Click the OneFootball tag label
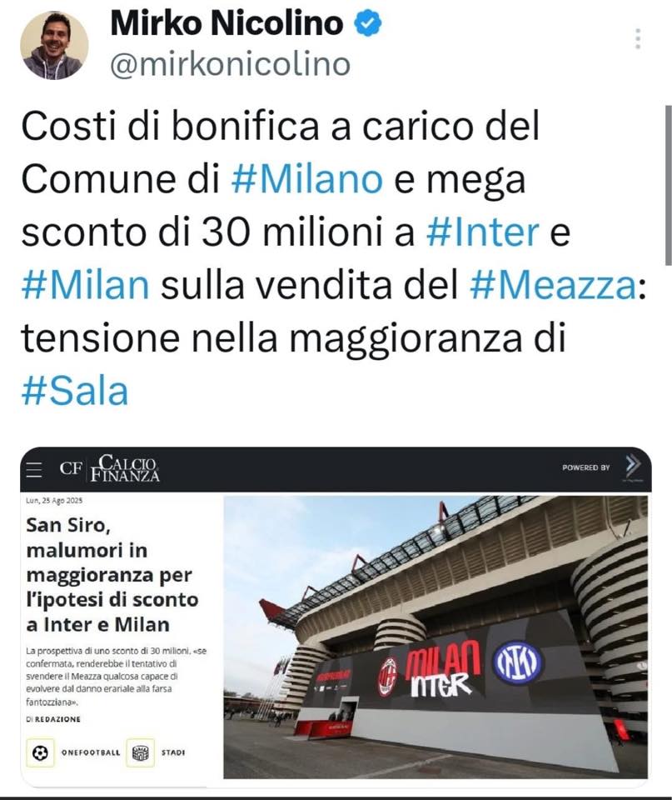 (x=91, y=752)
